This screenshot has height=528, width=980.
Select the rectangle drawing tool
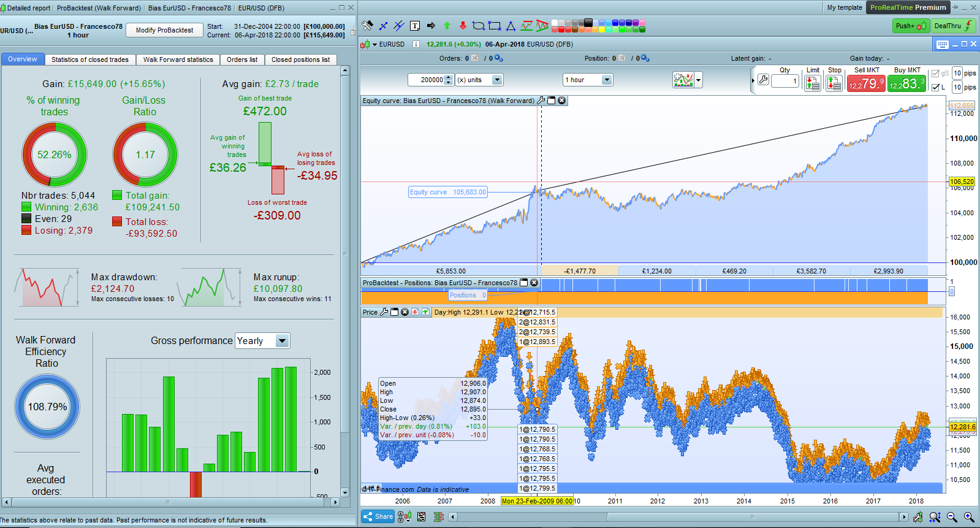coord(495,26)
